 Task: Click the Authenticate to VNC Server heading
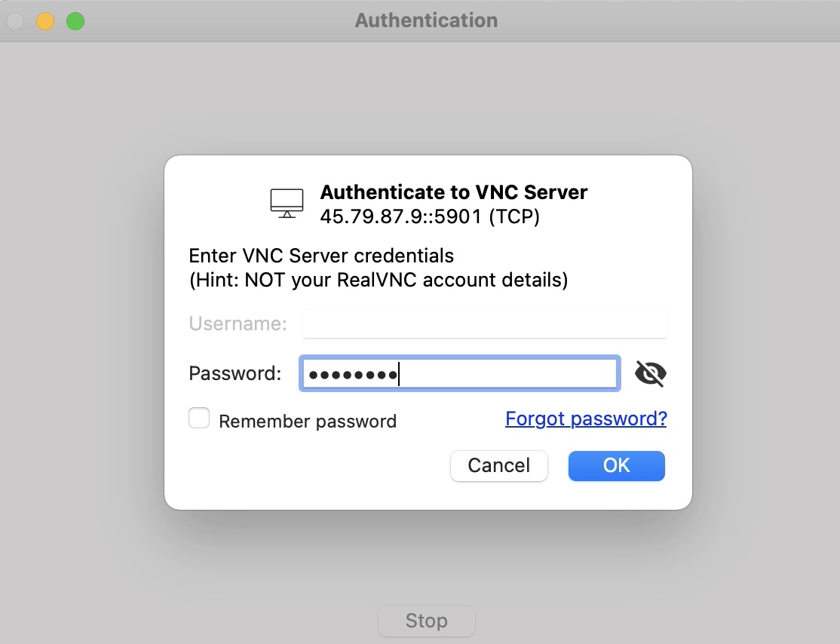[454, 192]
